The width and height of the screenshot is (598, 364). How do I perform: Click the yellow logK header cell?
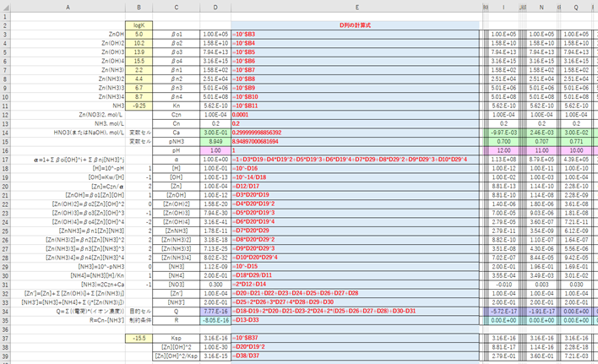(139, 25)
